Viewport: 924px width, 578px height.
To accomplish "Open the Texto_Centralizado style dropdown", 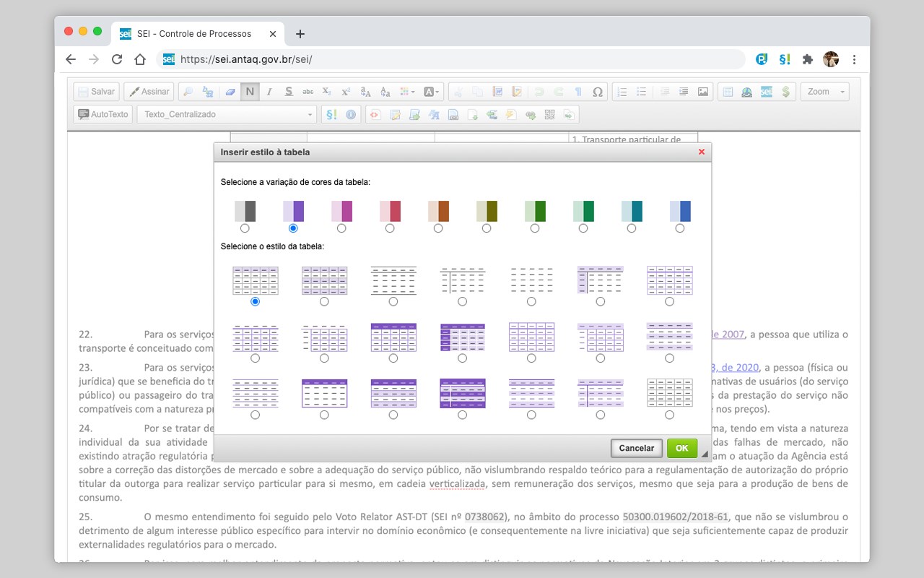I will [x=227, y=114].
